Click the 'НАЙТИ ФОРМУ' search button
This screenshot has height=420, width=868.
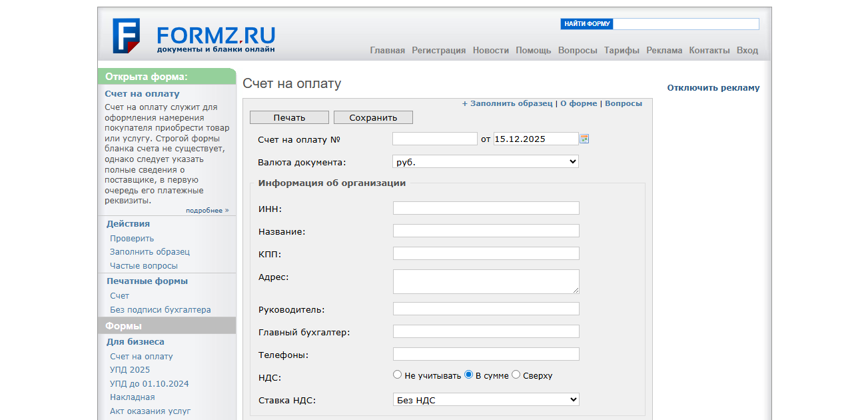(x=586, y=24)
